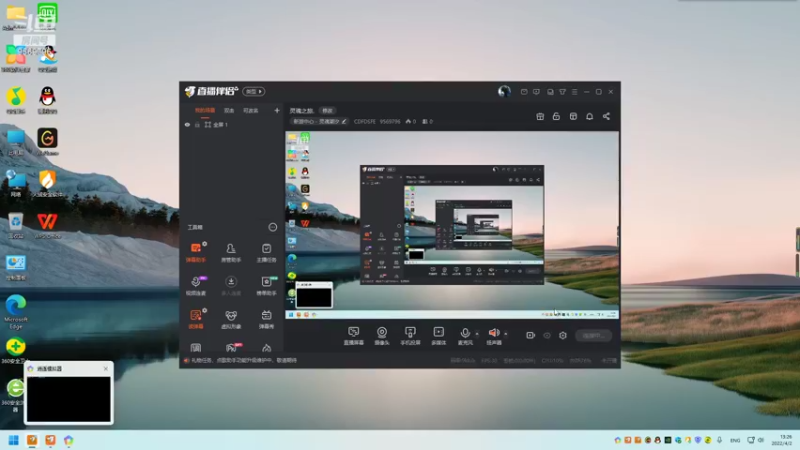This screenshot has width=800, height=450.
Task: Open the Windows Start button
Action: [14, 440]
